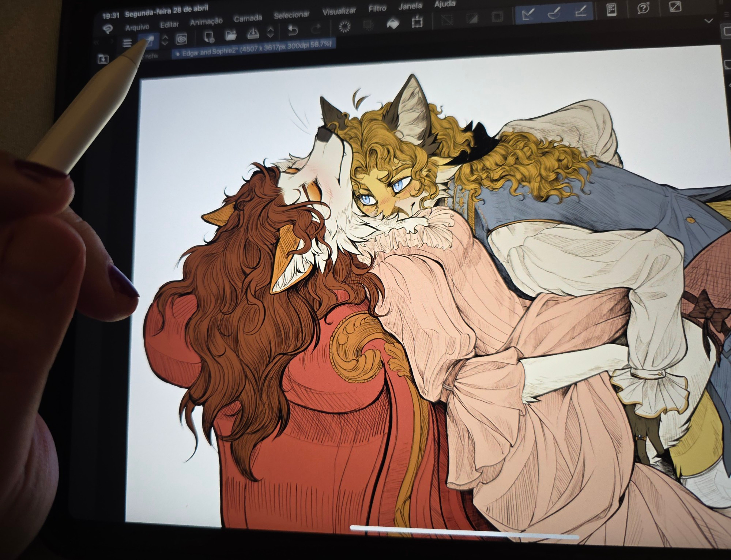This screenshot has width=731, height=560.
Task: Open Clip Studio launcher swirl icon
Action: pos(181,38)
